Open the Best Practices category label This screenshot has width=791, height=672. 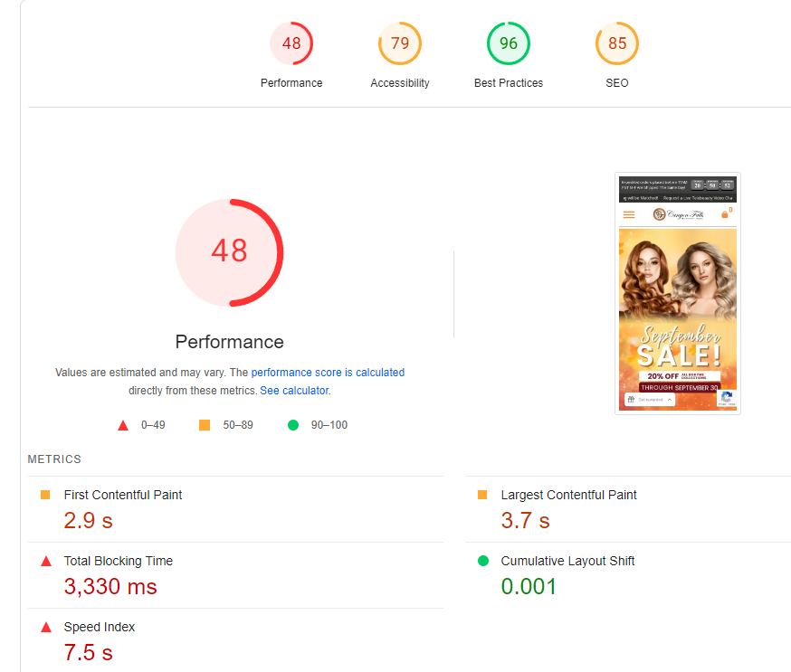509,83
